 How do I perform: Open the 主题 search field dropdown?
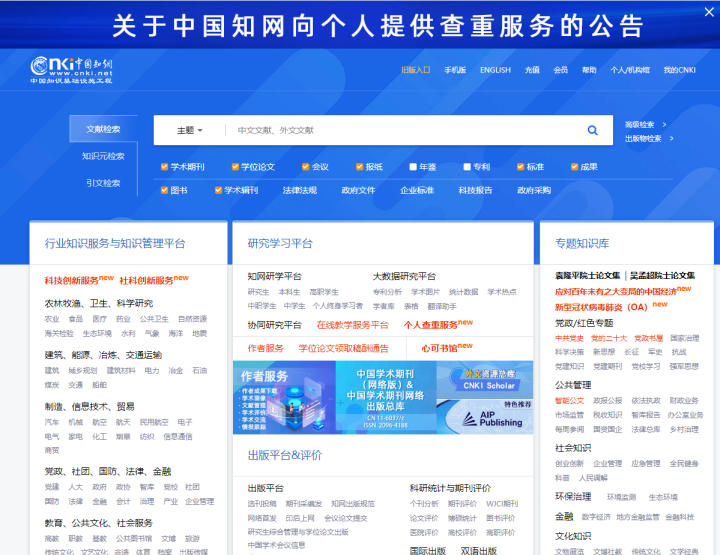[x=189, y=130]
